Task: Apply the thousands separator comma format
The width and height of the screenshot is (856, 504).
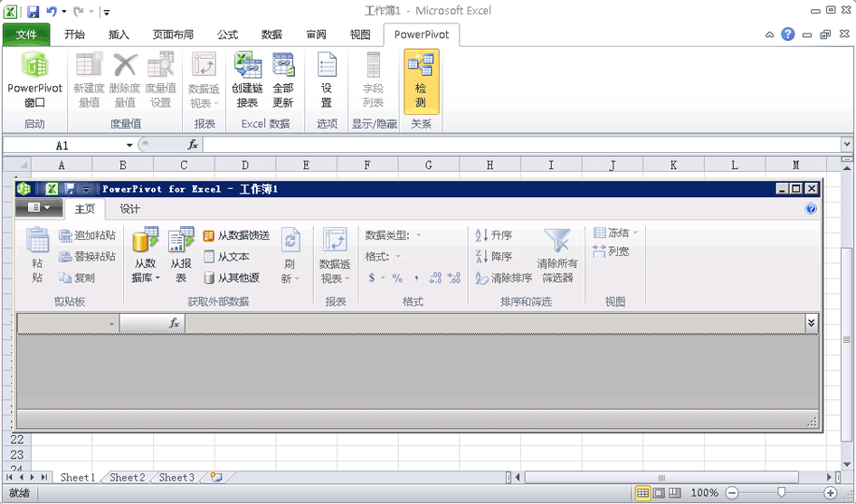Action: [x=416, y=278]
